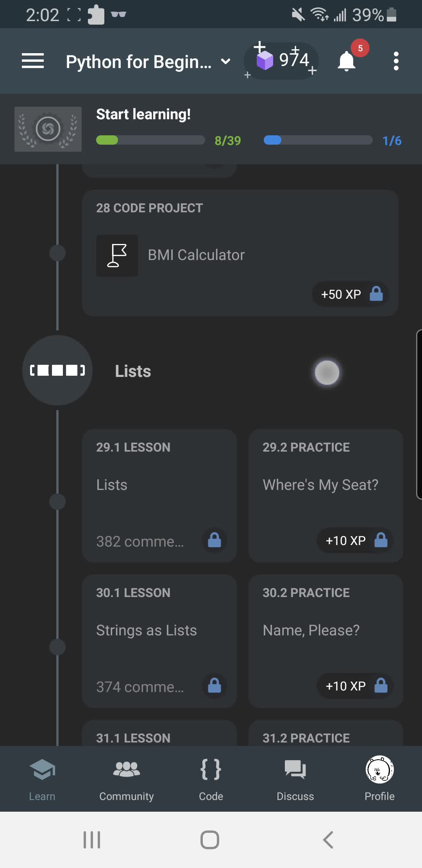
Task: Tap the Lists module bracket icon
Action: coord(57,370)
